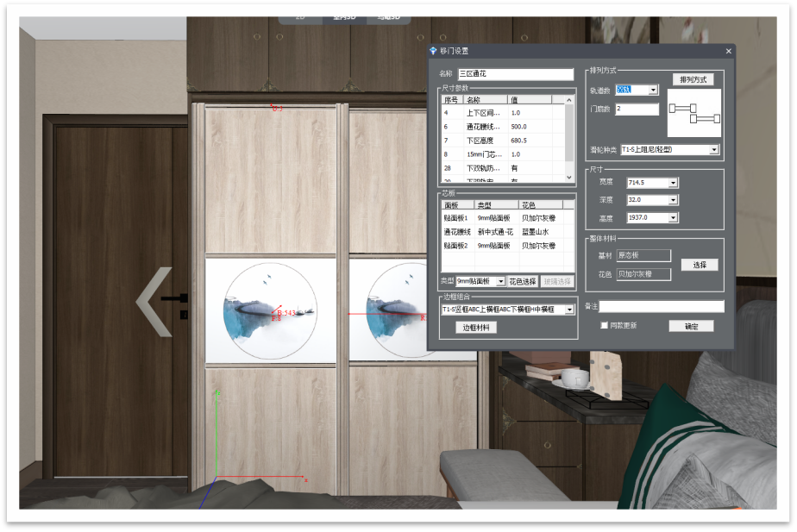Viewport: 797px width, 532px height.
Task: Enable the 同款更新 checkbox
Action: tap(605, 326)
